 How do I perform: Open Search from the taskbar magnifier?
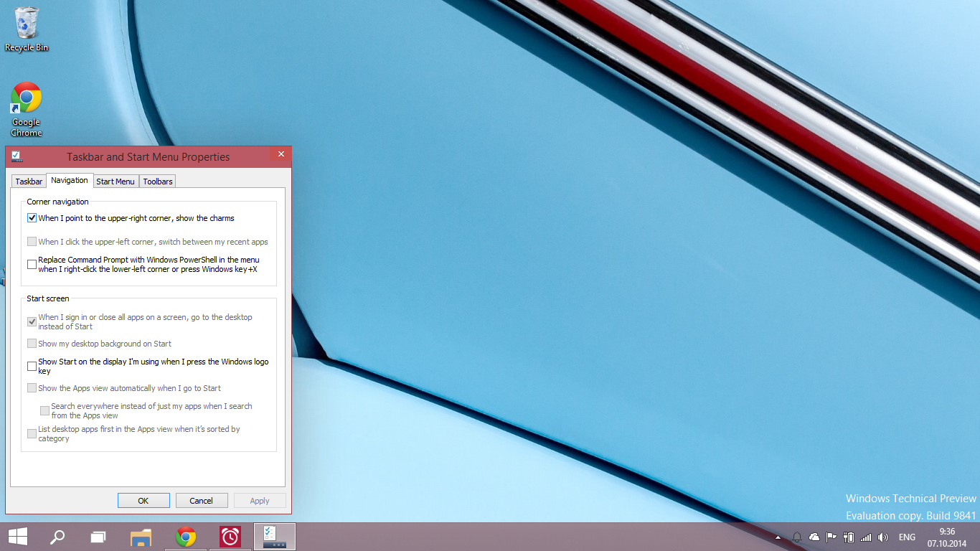(57, 537)
